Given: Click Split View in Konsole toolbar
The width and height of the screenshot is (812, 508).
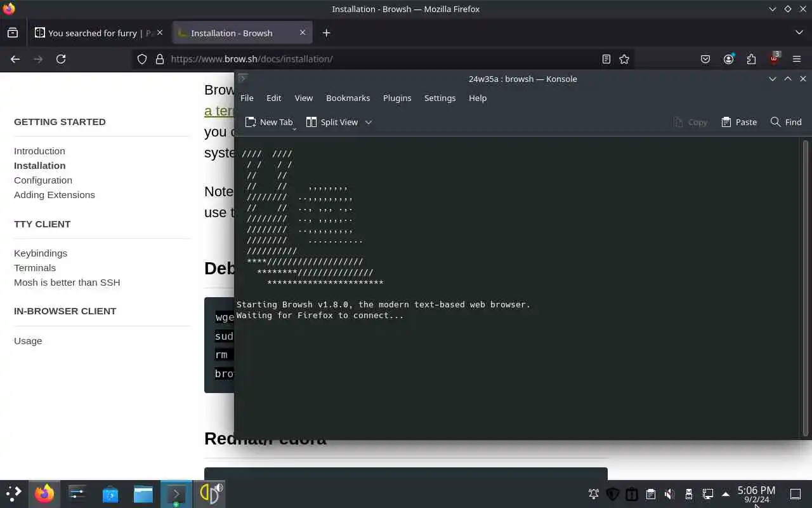Looking at the screenshot, I should click(x=332, y=122).
